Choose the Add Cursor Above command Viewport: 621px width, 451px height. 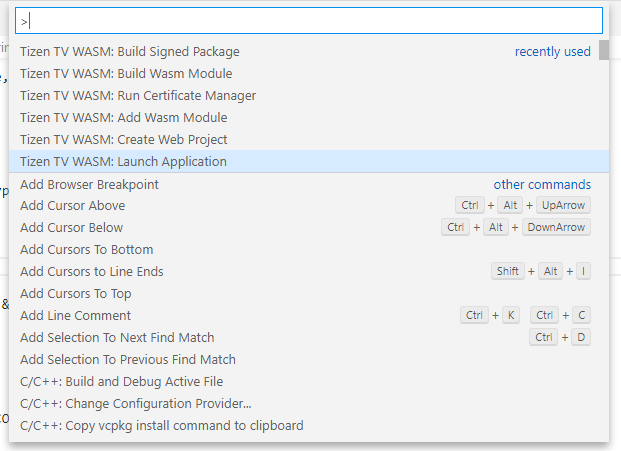(x=309, y=206)
